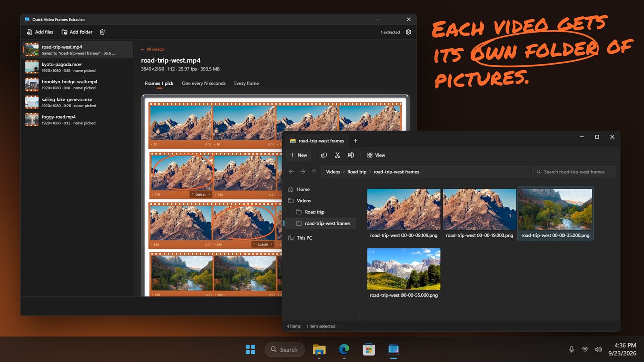Viewport: 644px width, 362px height.
Task: Click the Explorer forward arrow
Action: tap(303, 172)
